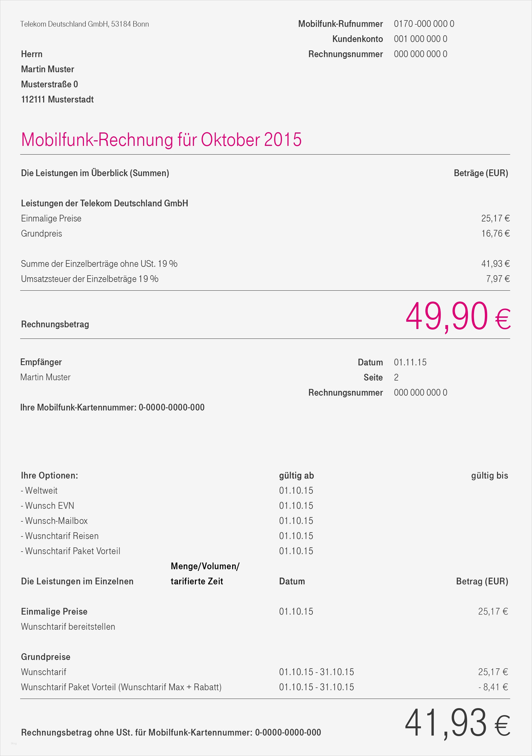Click the gültig bis column header
The height and width of the screenshot is (756, 532).
click(489, 475)
